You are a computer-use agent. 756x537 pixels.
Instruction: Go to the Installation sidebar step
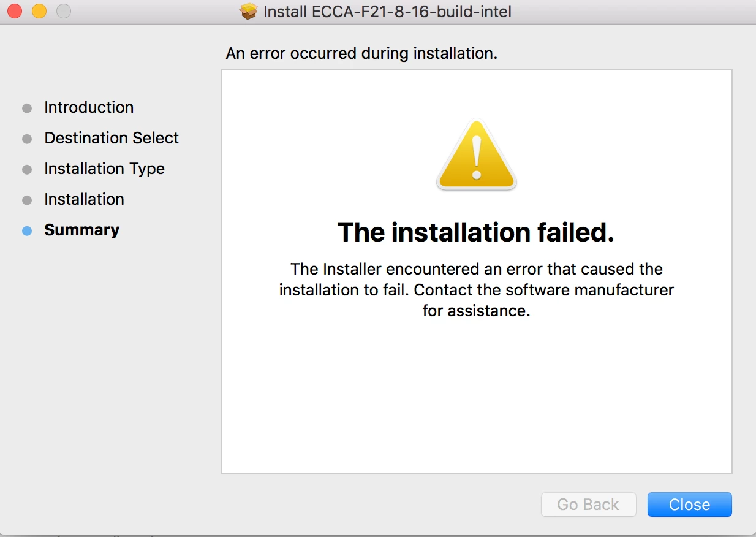click(85, 199)
